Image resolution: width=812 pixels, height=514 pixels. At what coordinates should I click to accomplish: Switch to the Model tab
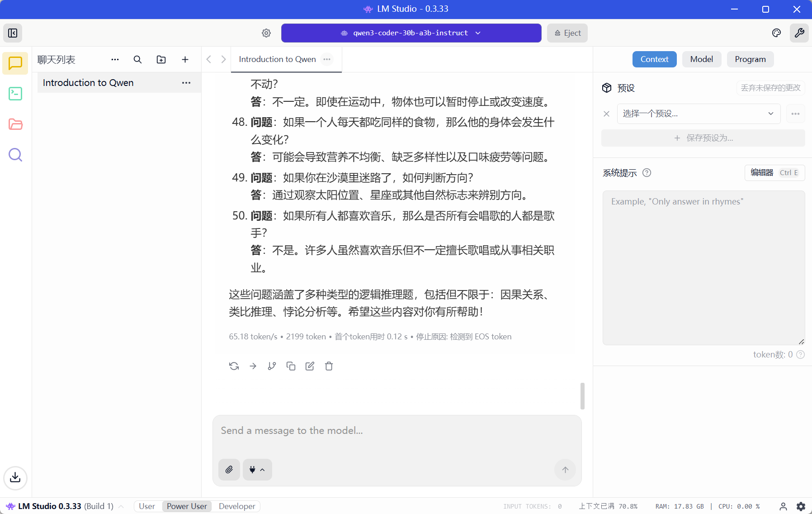[x=701, y=59]
